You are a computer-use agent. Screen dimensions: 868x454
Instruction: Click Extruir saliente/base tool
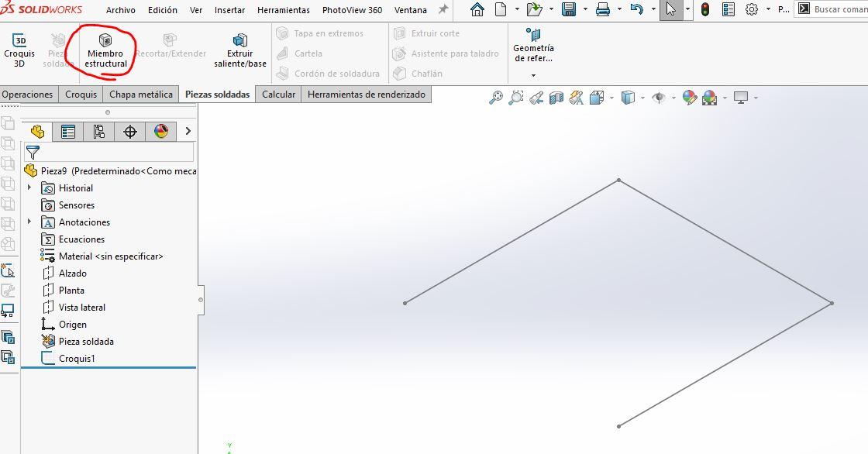pyautogui.click(x=240, y=50)
